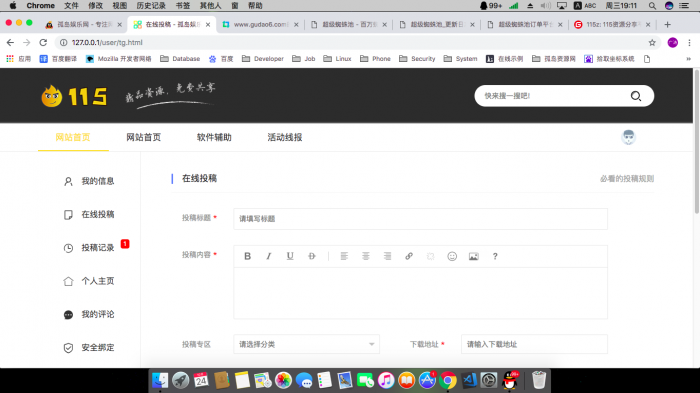This screenshot has height=393, width=700.
Task: Open the 书签 menu
Action: pos(183,5)
